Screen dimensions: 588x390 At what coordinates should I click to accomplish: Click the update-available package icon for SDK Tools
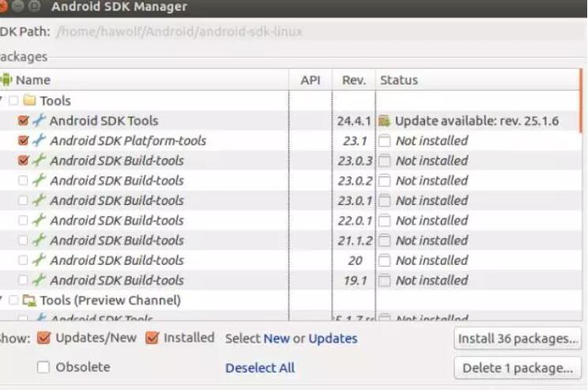click(x=384, y=120)
